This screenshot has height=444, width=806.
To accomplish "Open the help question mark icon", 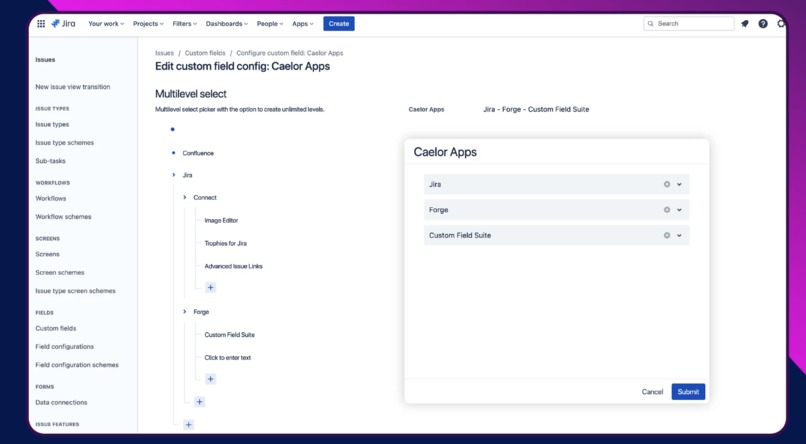I will [763, 24].
